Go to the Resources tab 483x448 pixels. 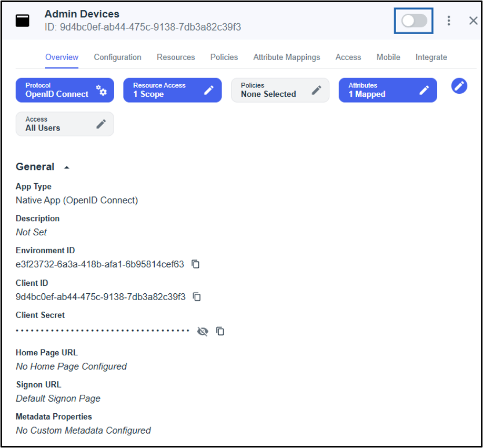[x=176, y=57]
